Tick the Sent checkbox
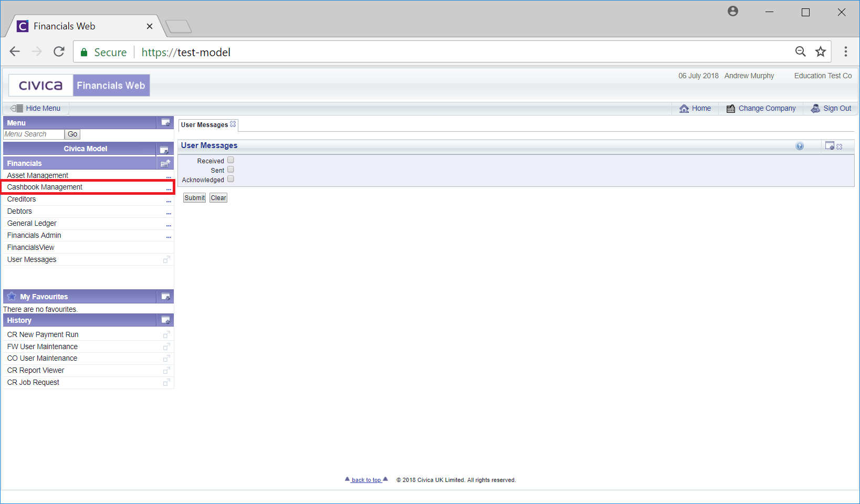 230,170
